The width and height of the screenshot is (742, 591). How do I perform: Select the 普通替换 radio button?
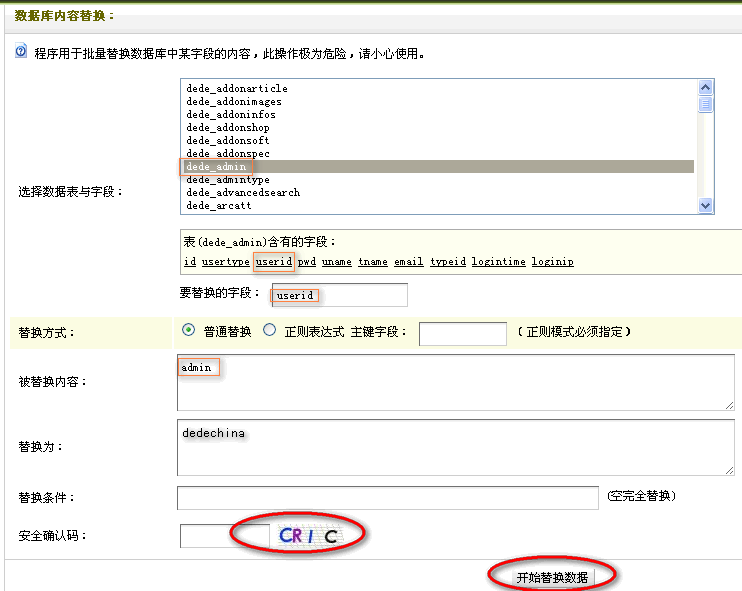[188, 331]
